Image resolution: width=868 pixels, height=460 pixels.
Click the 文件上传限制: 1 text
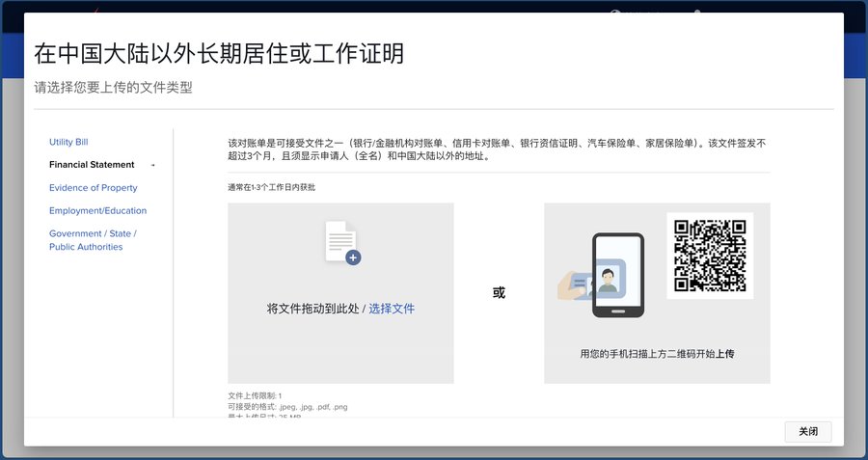(255, 395)
